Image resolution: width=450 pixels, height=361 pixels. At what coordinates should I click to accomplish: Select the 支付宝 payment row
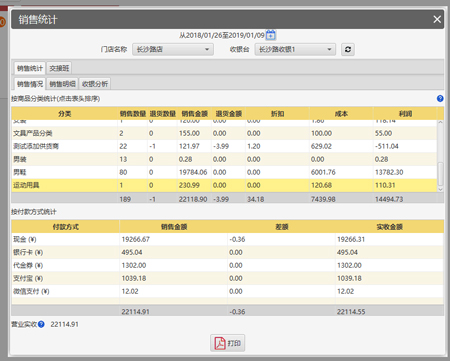(x=227, y=278)
